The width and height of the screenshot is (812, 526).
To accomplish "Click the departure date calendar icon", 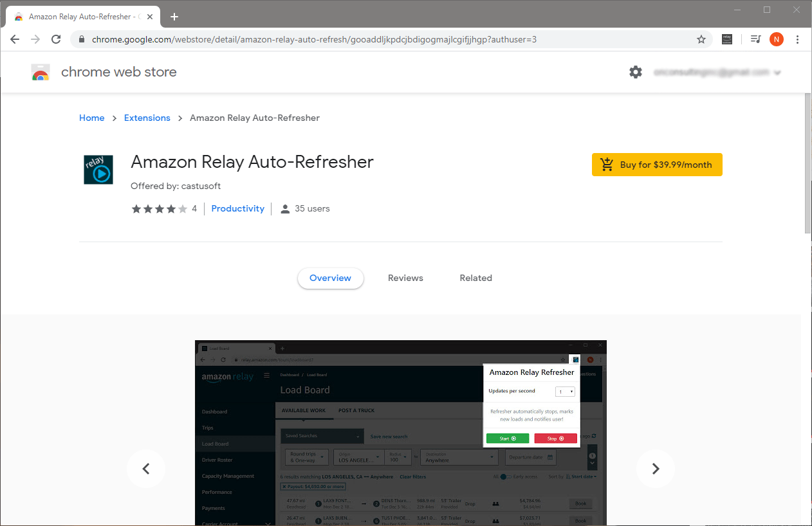I will [x=549, y=457].
